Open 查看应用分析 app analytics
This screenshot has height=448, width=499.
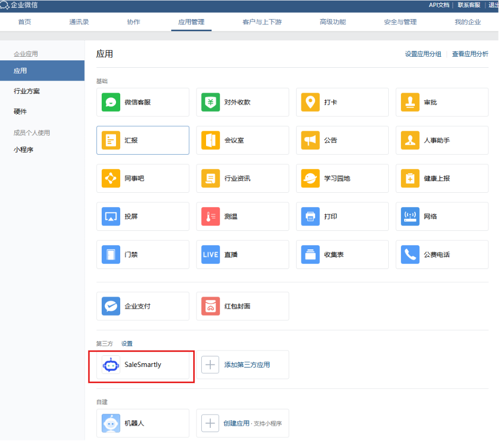click(470, 53)
